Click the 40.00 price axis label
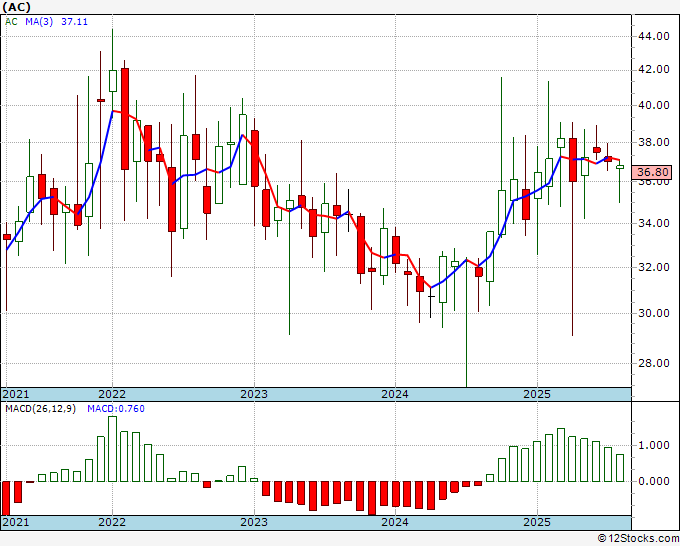 coord(654,105)
